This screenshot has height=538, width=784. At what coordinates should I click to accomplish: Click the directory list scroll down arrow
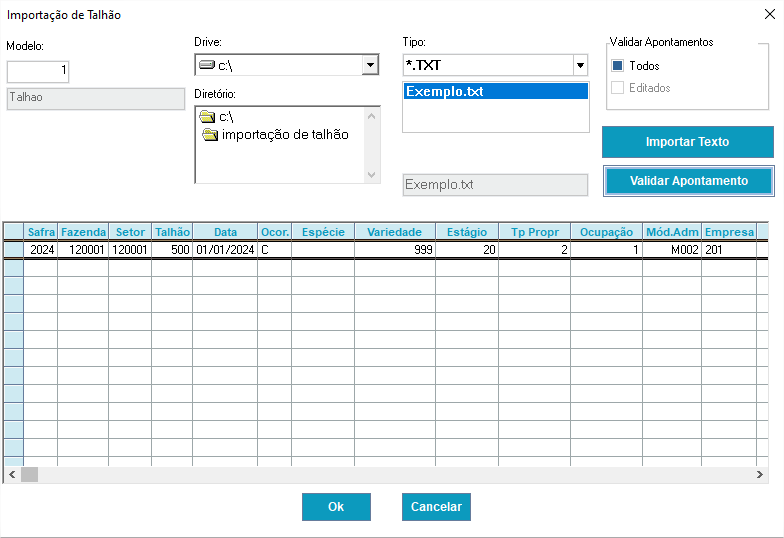[x=372, y=174]
